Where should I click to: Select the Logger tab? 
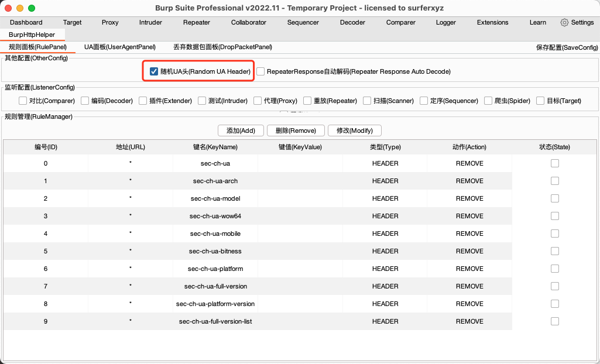(446, 23)
